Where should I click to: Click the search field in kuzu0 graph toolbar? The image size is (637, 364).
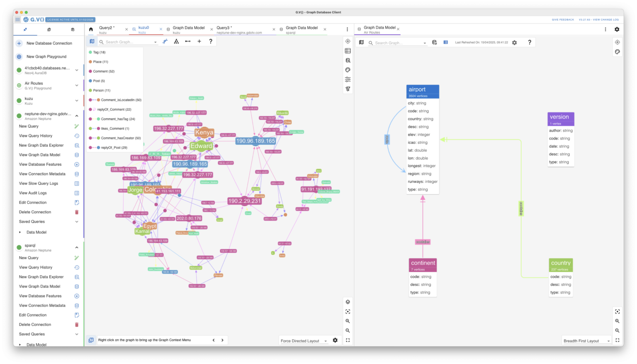(129, 42)
